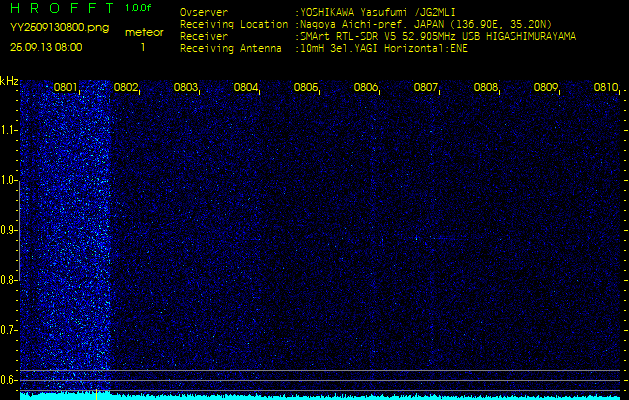Click the 0.6 kHz axis label
Screen dimensions: 629x400
coord(8,380)
